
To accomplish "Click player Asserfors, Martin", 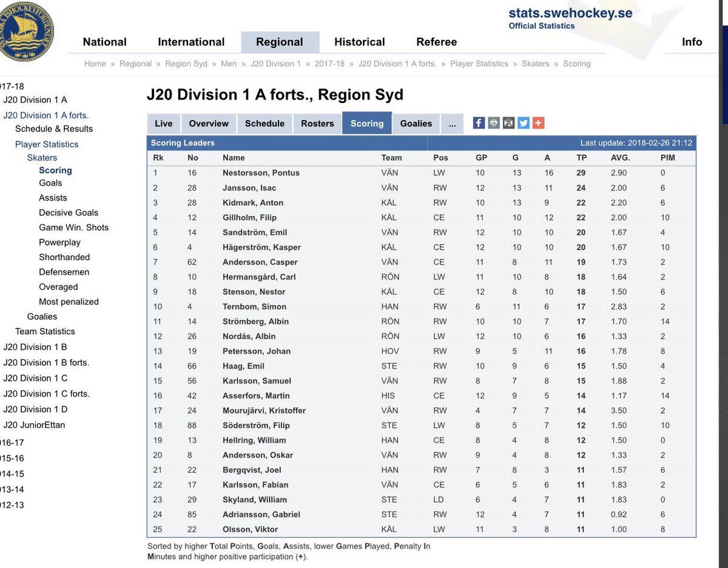I will [x=257, y=396].
